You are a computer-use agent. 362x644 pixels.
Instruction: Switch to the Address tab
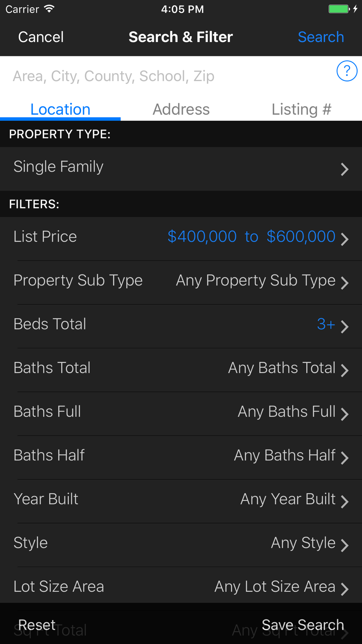[x=181, y=109]
